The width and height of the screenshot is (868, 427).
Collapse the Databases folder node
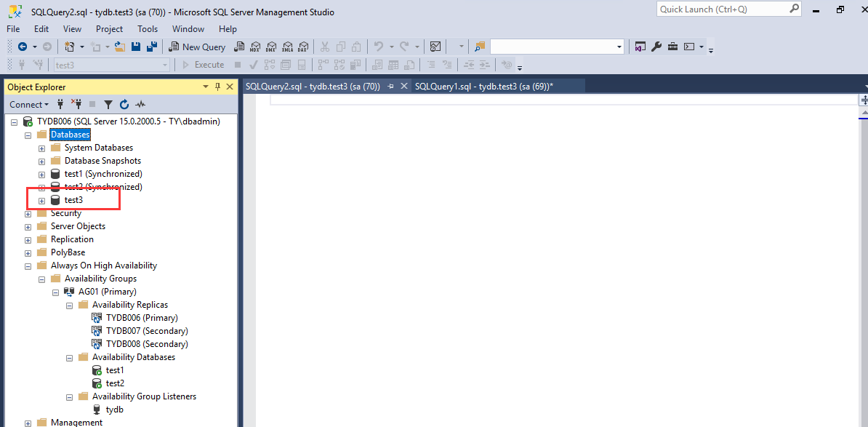(x=28, y=135)
